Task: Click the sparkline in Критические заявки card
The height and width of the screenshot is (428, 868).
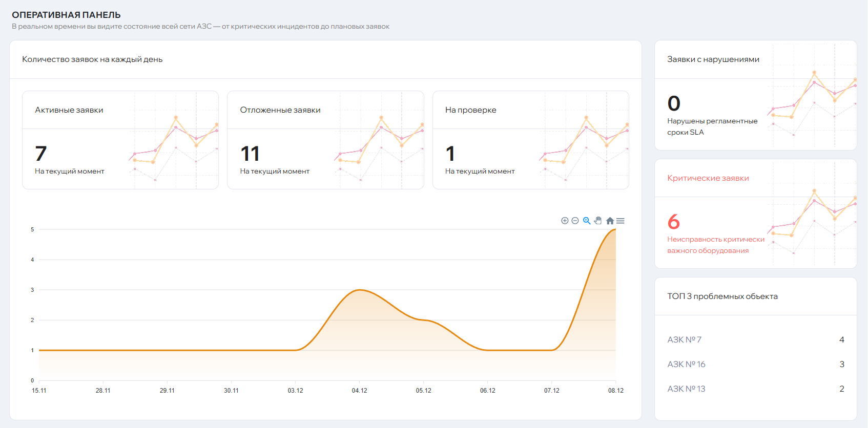Action: (812, 215)
